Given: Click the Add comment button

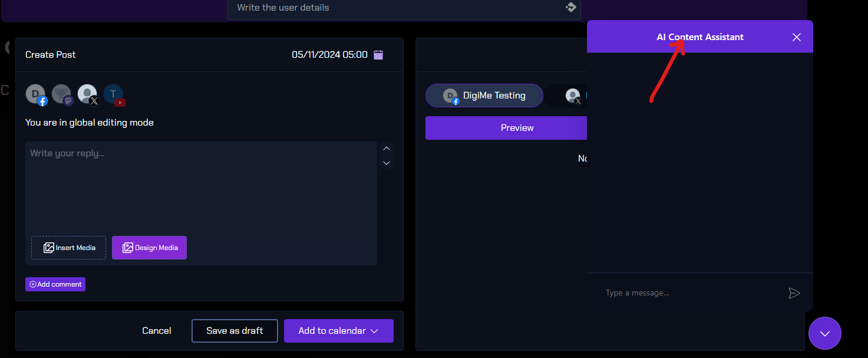Looking at the screenshot, I should click(x=55, y=284).
